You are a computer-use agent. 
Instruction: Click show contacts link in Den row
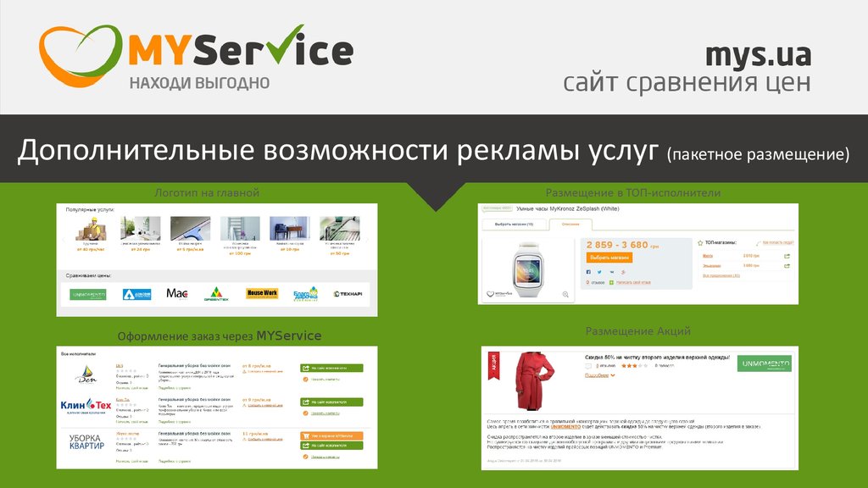325,379
